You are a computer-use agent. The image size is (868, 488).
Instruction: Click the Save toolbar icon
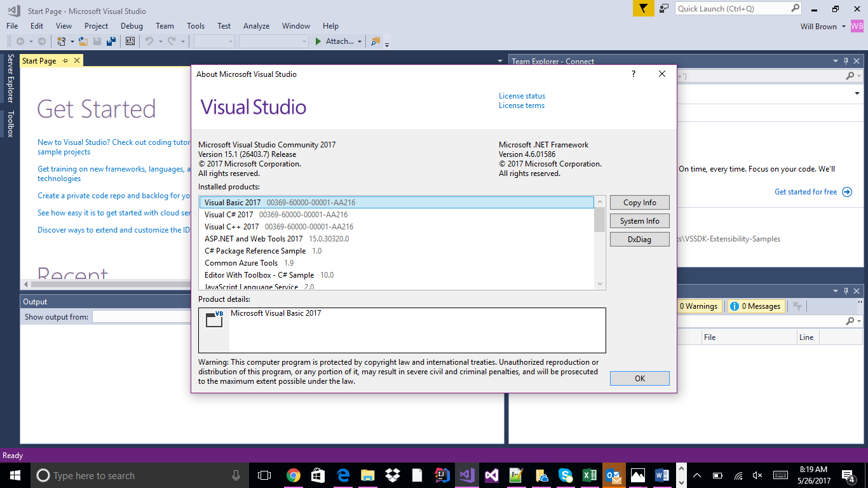pyautogui.click(x=97, y=41)
